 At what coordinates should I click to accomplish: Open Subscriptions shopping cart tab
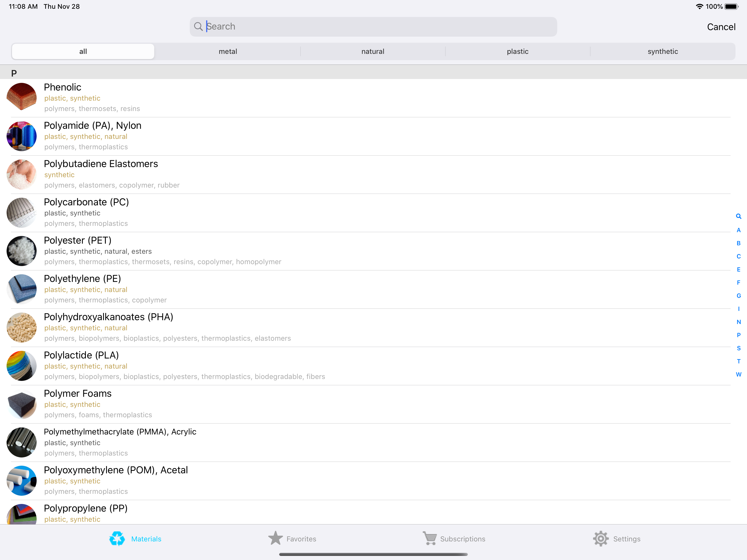(x=430, y=538)
